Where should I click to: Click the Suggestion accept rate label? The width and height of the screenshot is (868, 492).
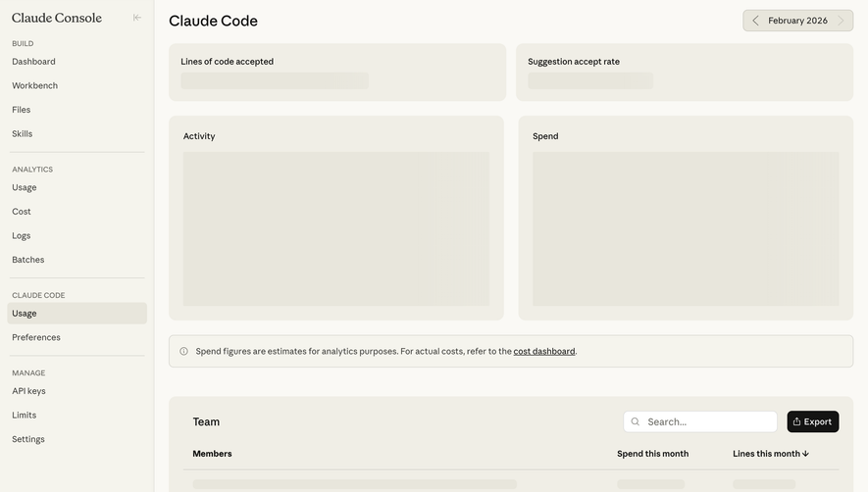[574, 62]
